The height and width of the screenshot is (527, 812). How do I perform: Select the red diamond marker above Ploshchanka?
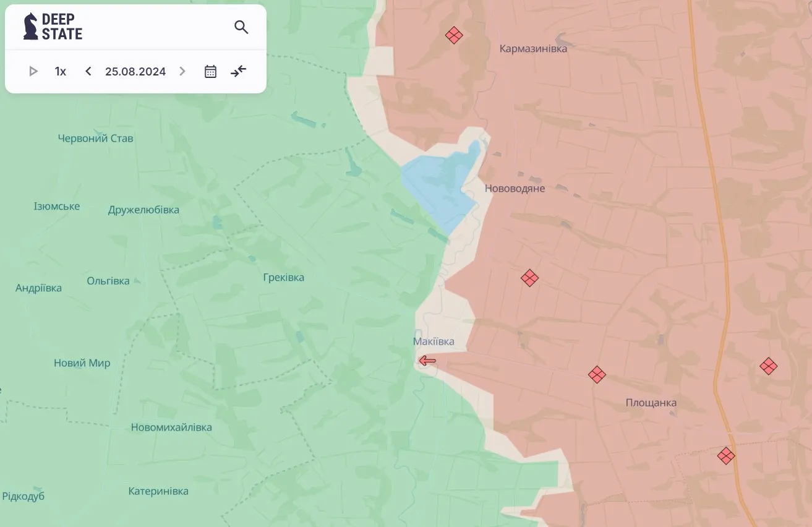click(597, 374)
